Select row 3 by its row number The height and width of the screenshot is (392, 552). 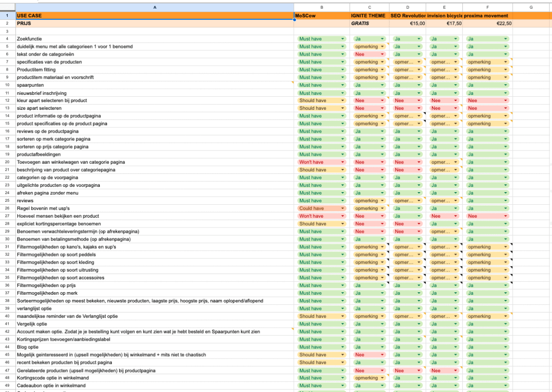(7, 31)
